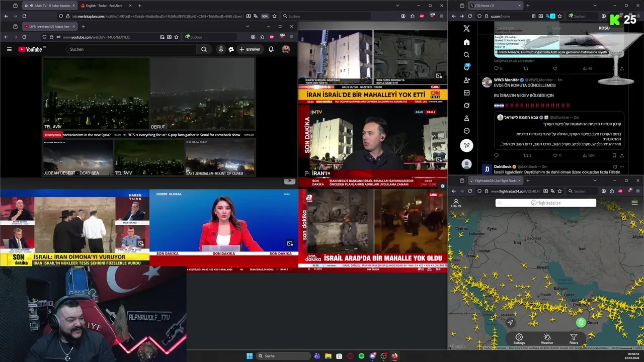
Task: Click the NTV Son Dakika stream tile
Action: coord(373,142)
